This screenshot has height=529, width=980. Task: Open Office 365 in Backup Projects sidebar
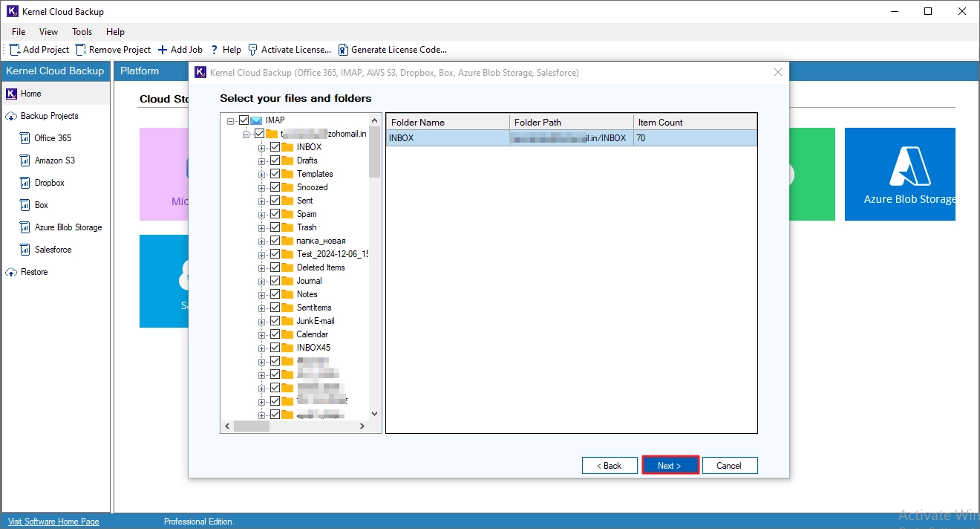[x=53, y=138]
